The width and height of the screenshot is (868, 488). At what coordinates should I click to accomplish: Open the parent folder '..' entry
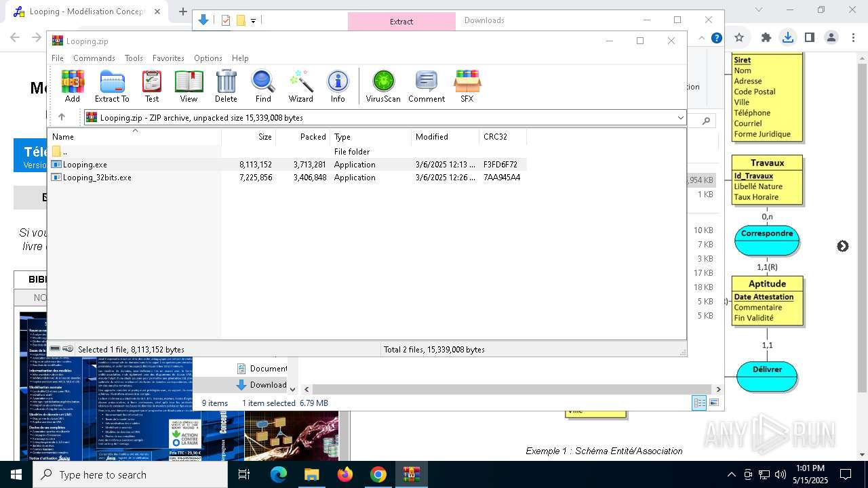click(x=287, y=152)
